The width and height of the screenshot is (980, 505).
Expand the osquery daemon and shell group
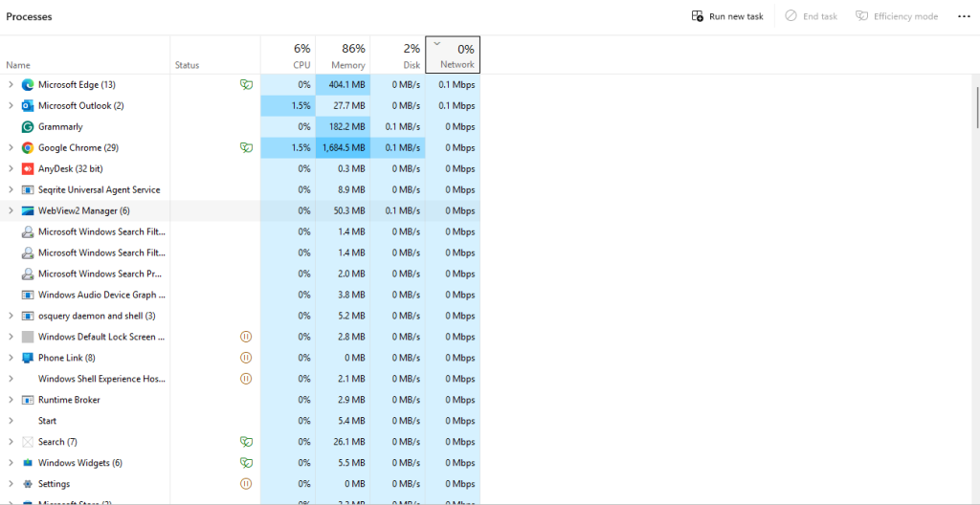point(10,316)
